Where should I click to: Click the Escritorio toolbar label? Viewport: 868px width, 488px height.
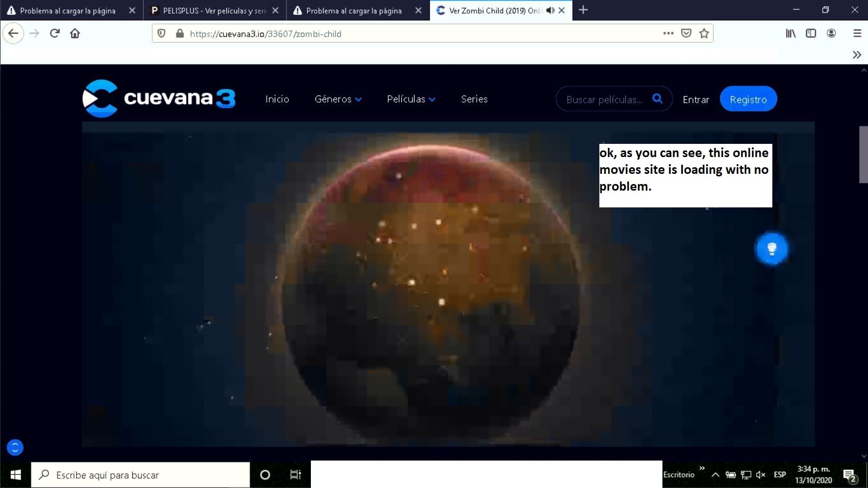coord(679,475)
